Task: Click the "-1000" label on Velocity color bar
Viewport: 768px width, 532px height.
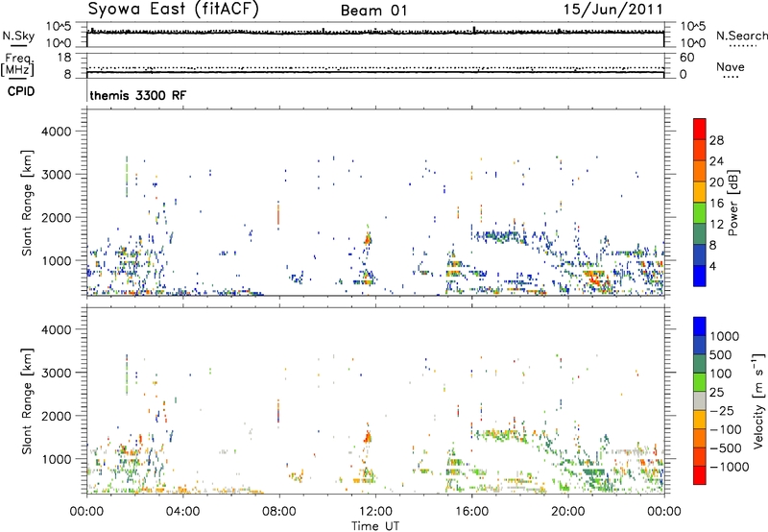Action: click(x=729, y=467)
